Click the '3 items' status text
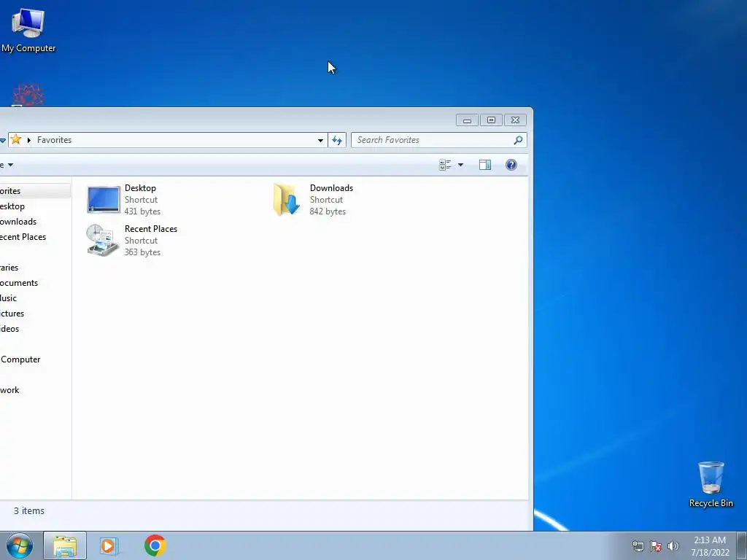The height and width of the screenshot is (560, 747). pos(29,511)
